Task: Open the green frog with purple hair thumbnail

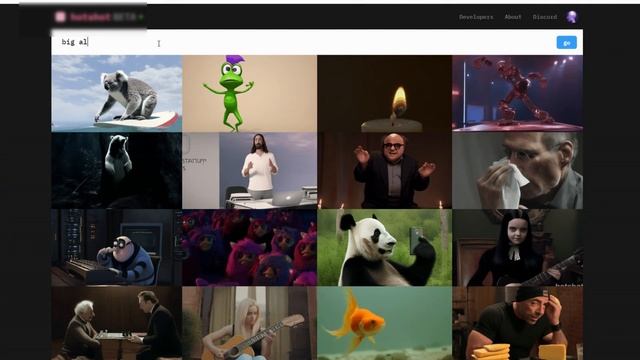Action: pos(249,93)
